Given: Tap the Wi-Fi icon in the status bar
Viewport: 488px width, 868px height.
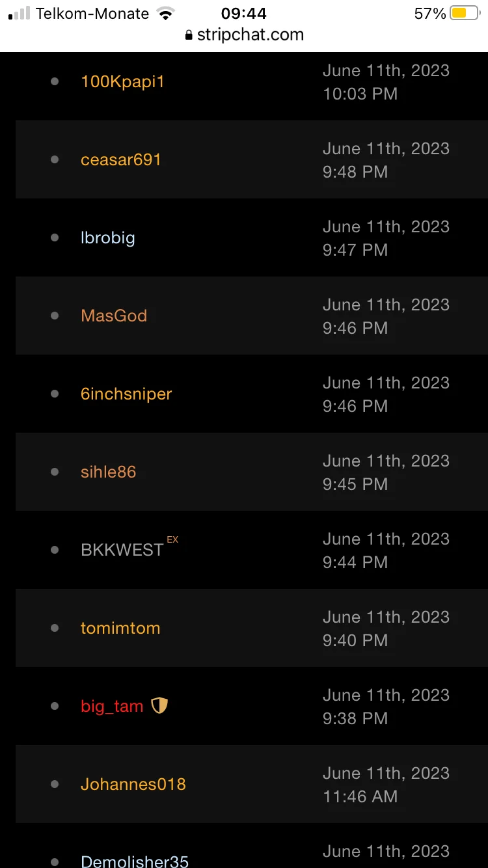Looking at the screenshot, I should click(167, 14).
